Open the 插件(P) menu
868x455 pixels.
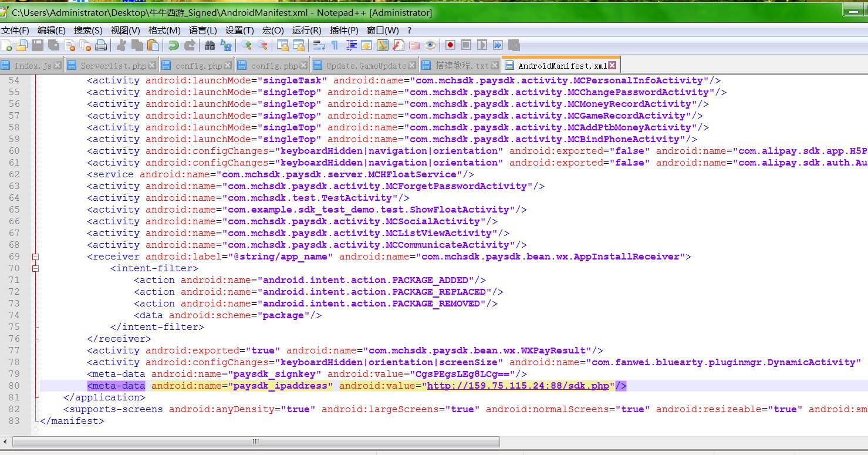click(x=344, y=31)
